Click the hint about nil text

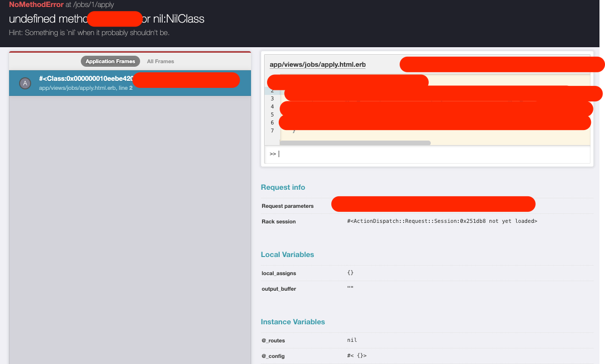[x=89, y=33]
